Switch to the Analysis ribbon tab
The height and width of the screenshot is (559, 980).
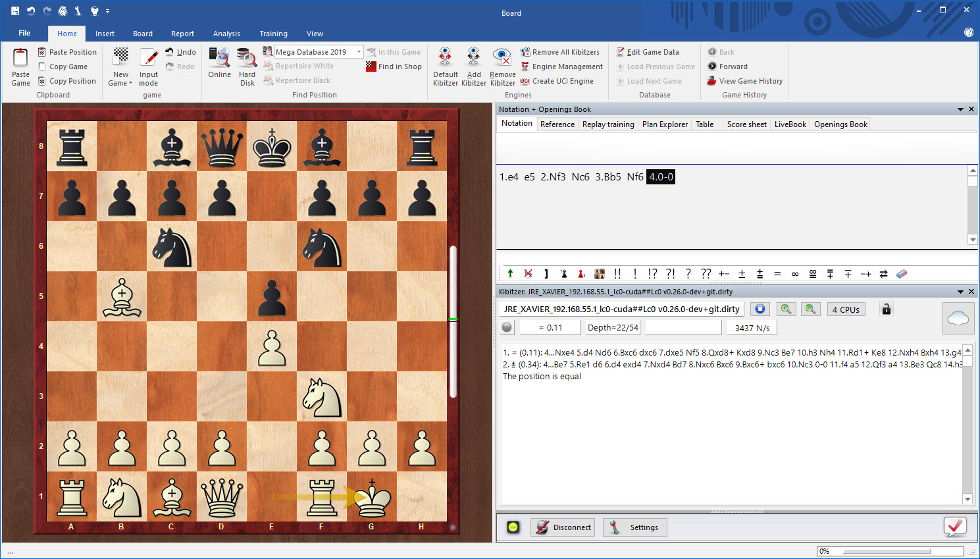point(226,34)
